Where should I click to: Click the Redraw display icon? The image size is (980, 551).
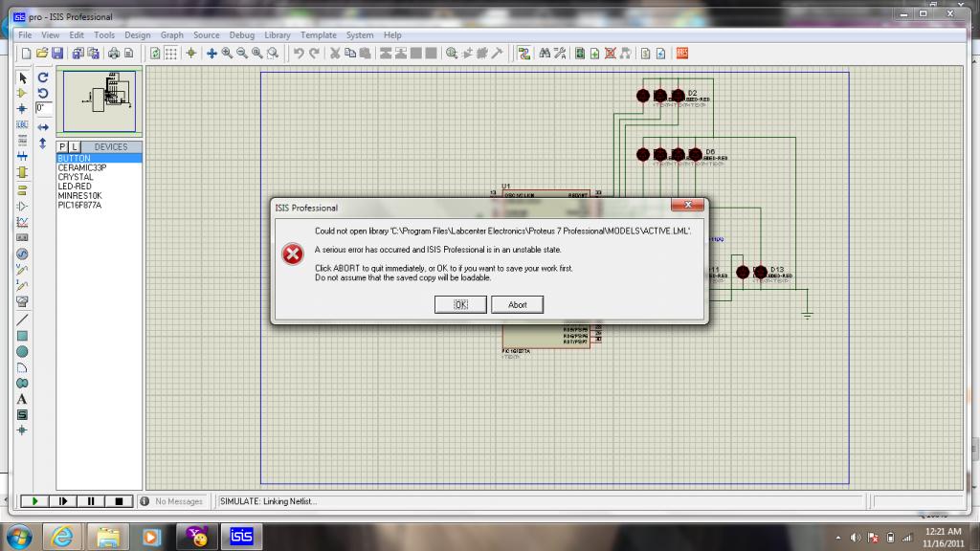pos(155,54)
